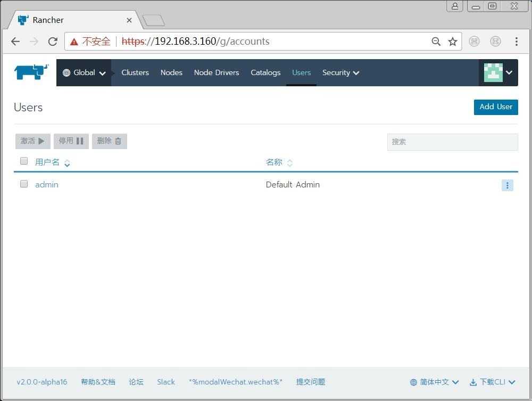Viewport: 532px width, 401px height.
Task: Click the 激活 activate button
Action: point(32,141)
